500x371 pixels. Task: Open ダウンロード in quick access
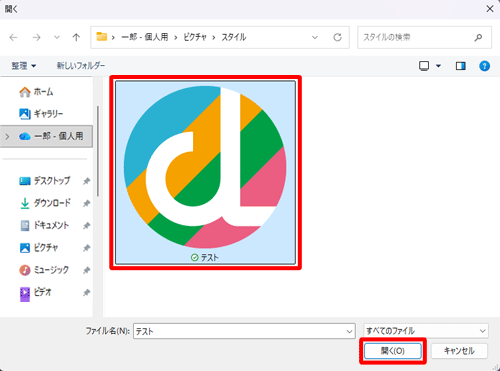[46, 203]
